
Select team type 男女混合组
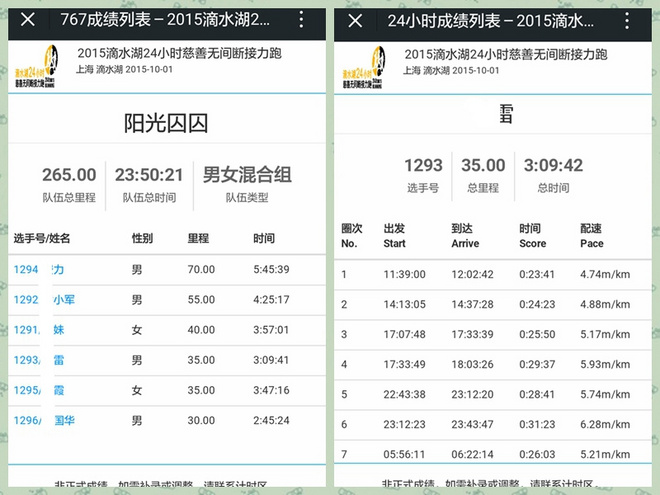tap(247, 175)
